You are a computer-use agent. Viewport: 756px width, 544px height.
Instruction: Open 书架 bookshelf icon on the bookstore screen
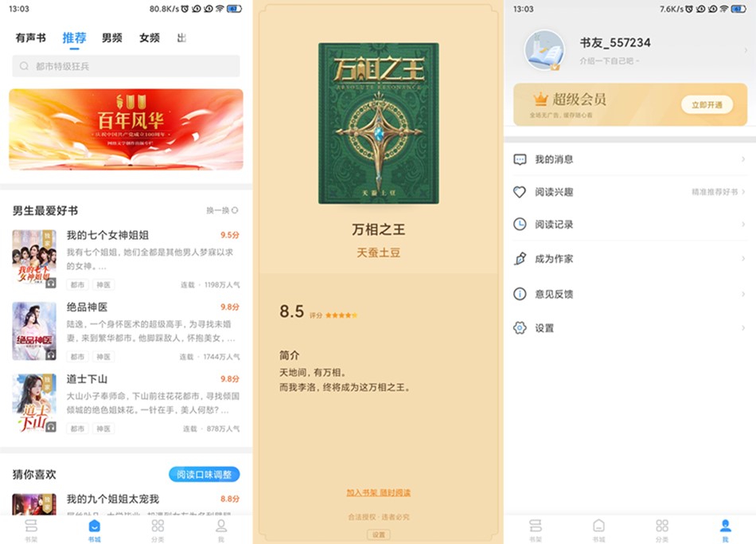31,525
